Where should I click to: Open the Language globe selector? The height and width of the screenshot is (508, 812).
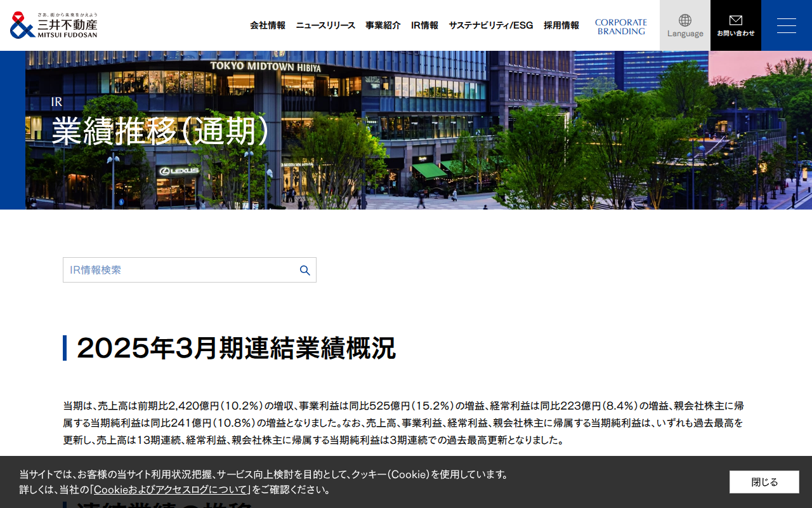pyautogui.click(x=685, y=25)
